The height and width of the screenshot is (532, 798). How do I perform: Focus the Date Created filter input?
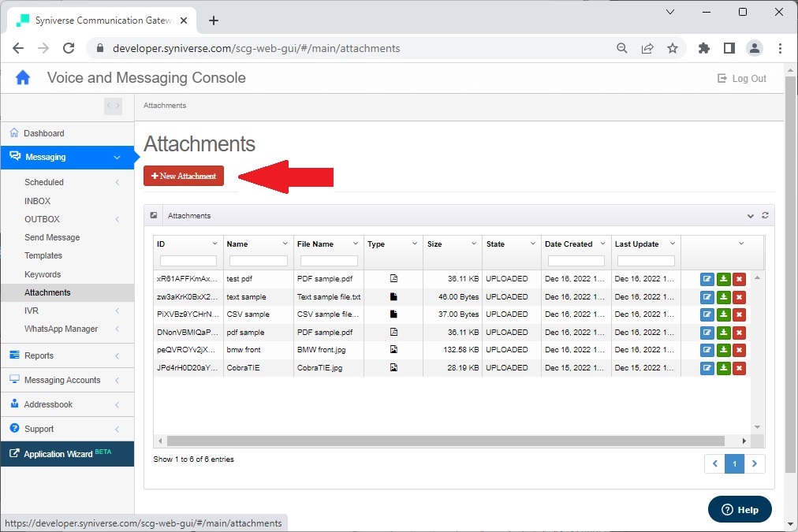pos(576,261)
